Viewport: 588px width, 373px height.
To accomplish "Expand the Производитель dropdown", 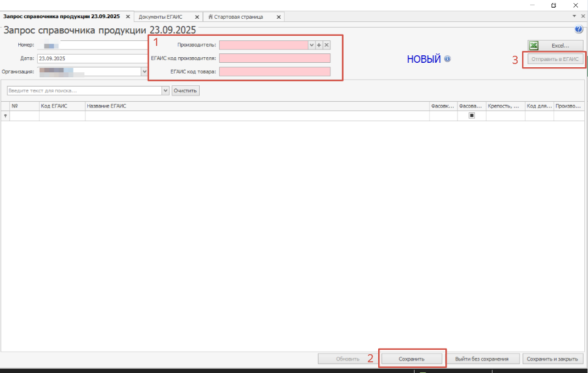I will (x=312, y=45).
